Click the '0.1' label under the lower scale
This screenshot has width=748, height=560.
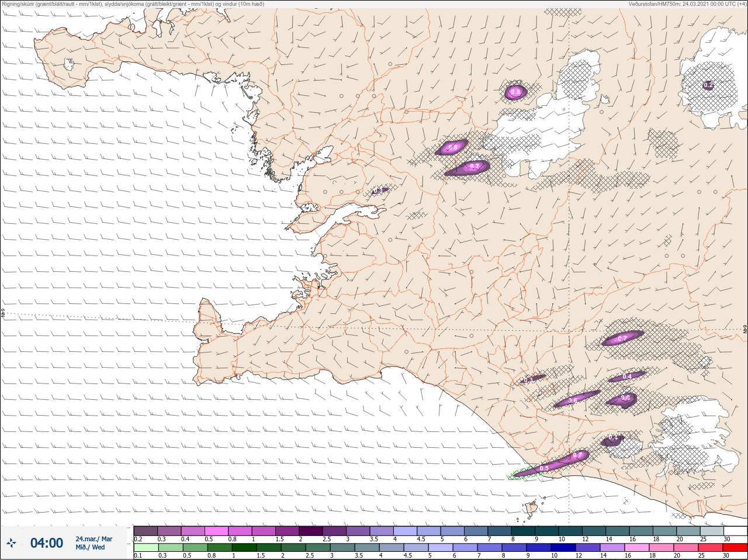pyautogui.click(x=138, y=555)
